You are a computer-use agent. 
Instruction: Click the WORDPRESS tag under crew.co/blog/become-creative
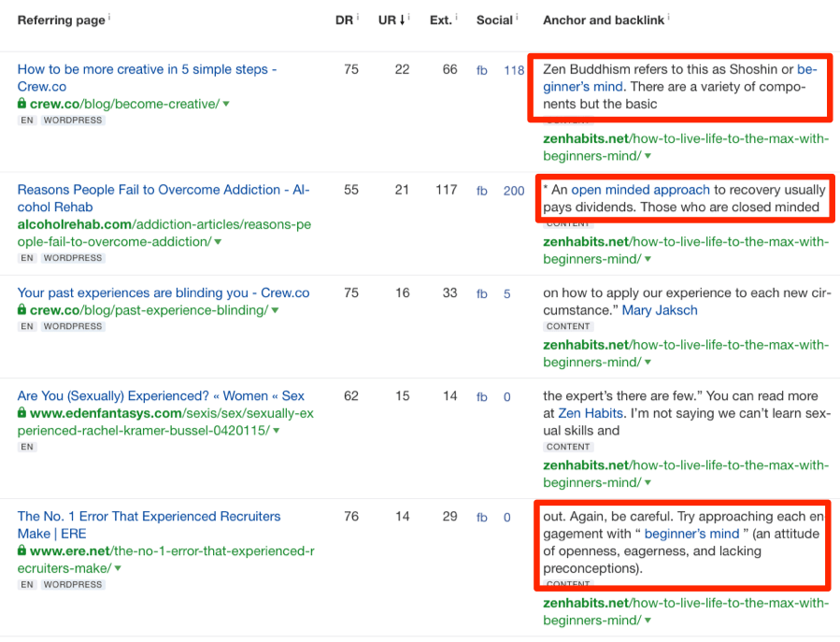point(73,119)
